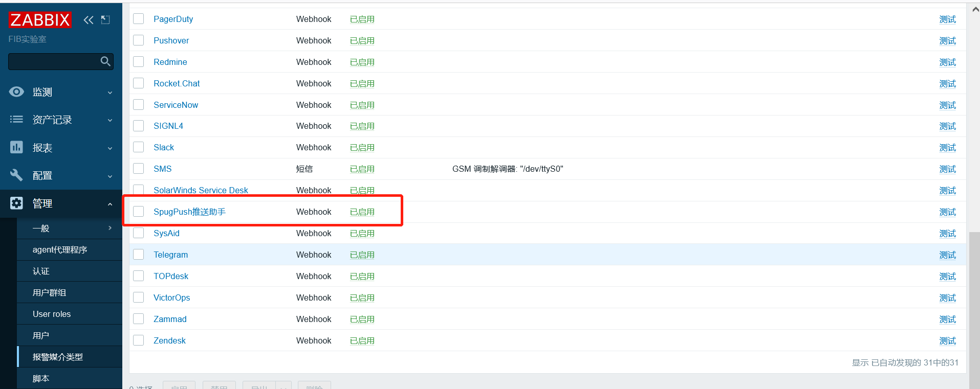Tick the Rocket.Chat checkbox
Viewport: 980px width, 389px height.
click(139, 83)
